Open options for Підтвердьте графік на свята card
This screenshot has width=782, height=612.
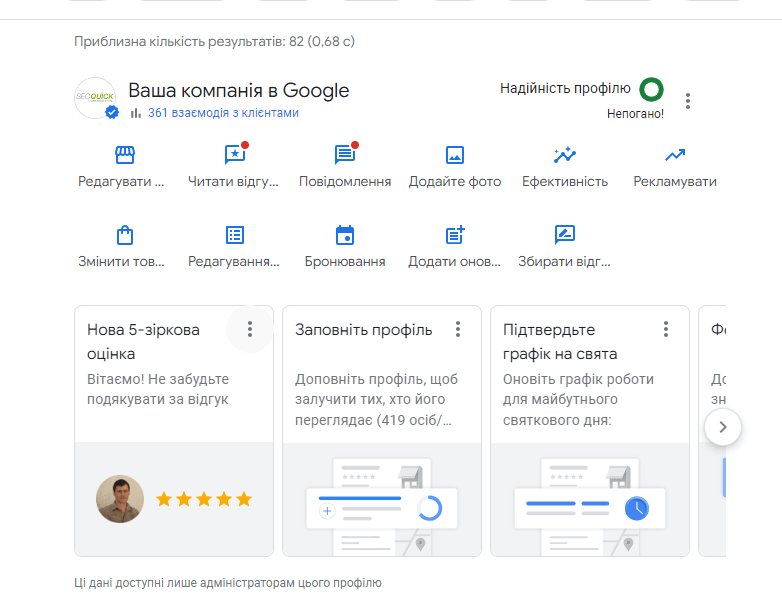tap(666, 329)
